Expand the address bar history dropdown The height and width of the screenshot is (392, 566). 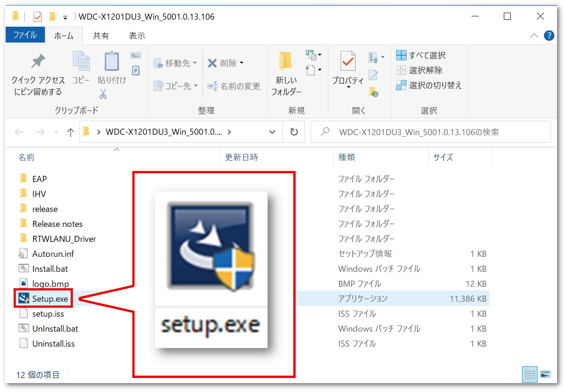point(272,132)
